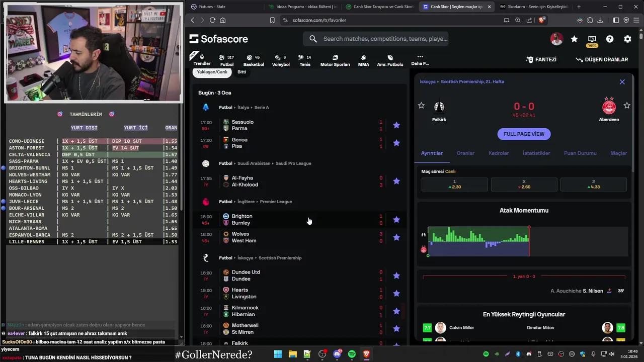The width and height of the screenshot is (644, 362).
Task: Open browser home page icon
Action: [222, 20]
